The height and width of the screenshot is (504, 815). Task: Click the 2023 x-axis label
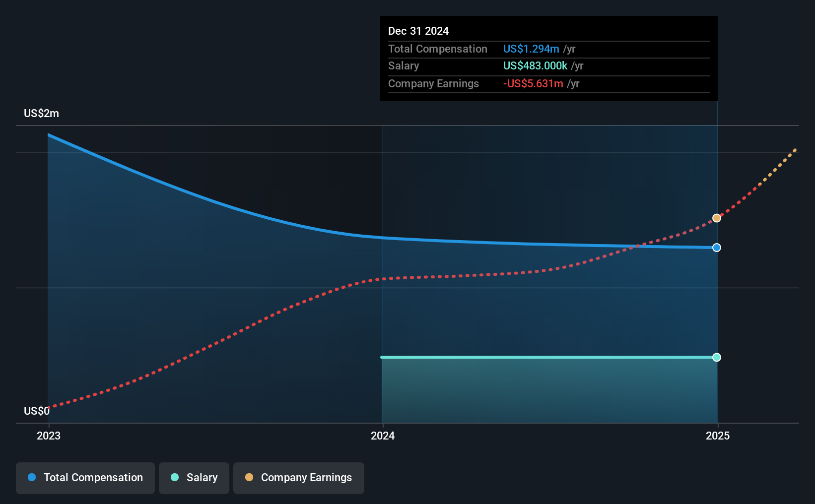(x=49, y=436)
